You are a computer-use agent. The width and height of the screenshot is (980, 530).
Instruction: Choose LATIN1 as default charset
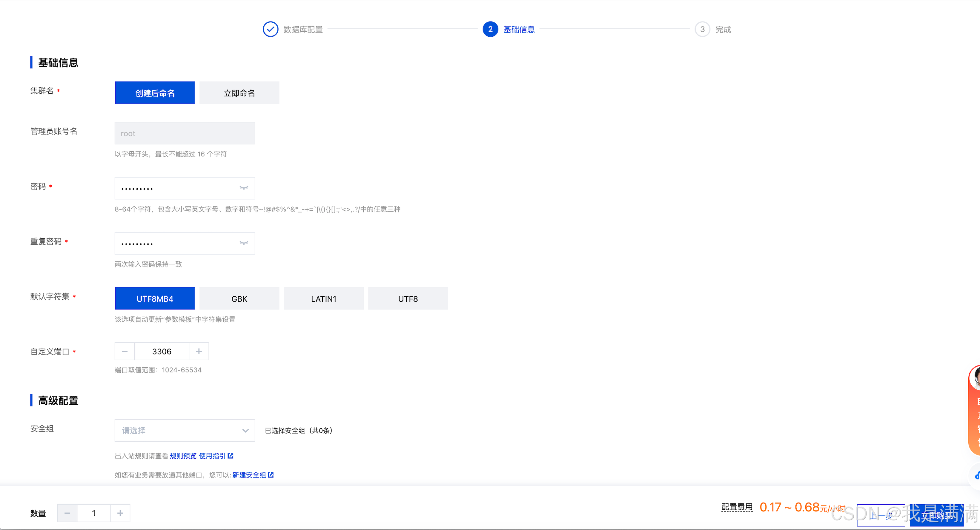pyautogui.click(x=323, y=298)
